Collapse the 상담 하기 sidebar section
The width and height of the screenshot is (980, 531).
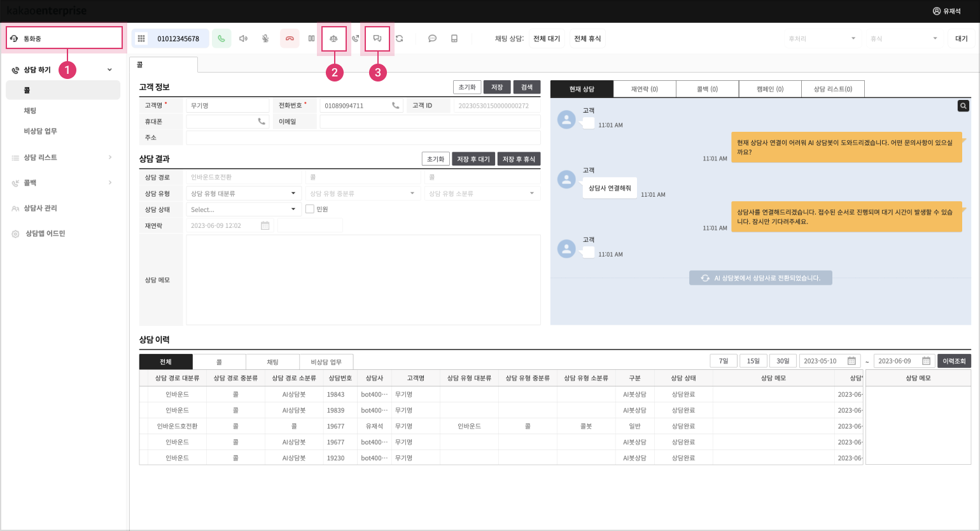coord(109,70)
